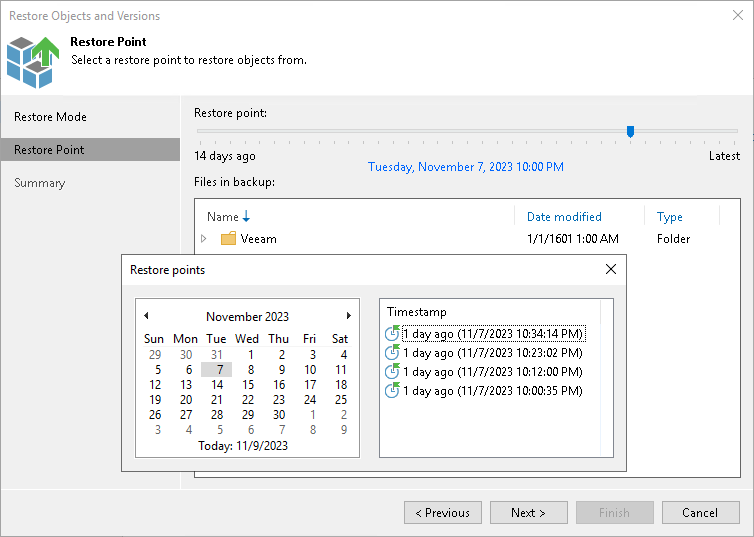Select November 18 in the calendar

(341, 385)
